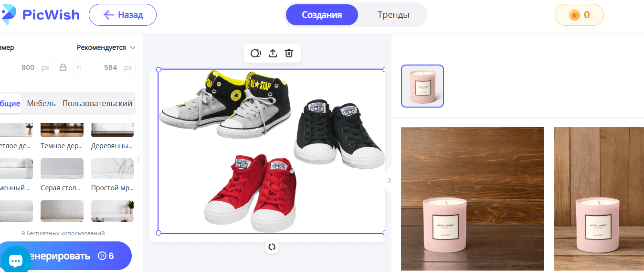
Task: Open the Мебель background category
Action: [x=41, y=104]
